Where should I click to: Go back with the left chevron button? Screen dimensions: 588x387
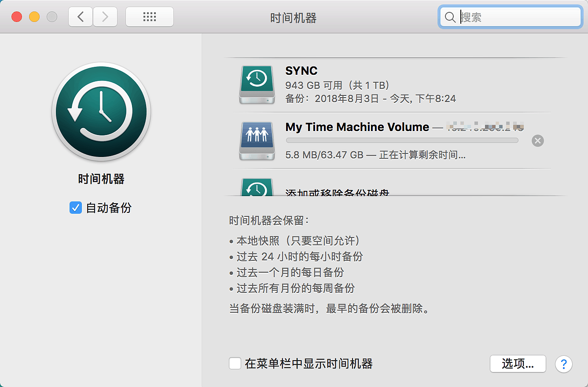click(81, 17)
